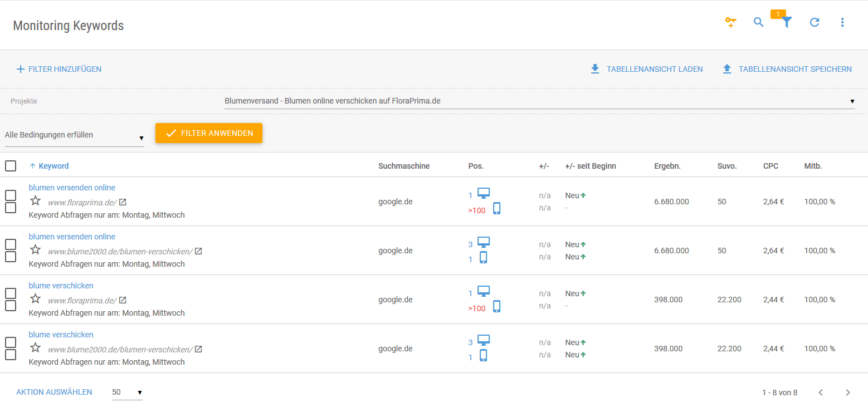Change the page size via the 50 dropdown
This screenshot has width=868, height=412.
[x=127, y=392]
